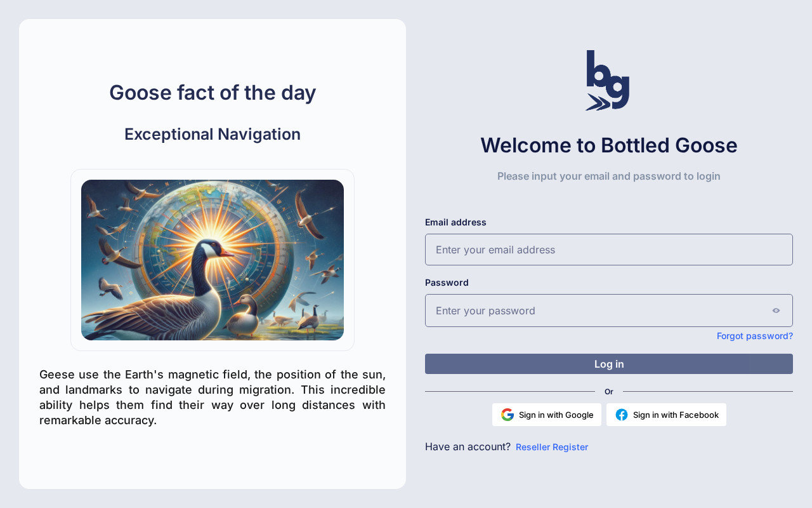Open the Reseller Register link
The image size is (812, 508).
pos(552,447)
